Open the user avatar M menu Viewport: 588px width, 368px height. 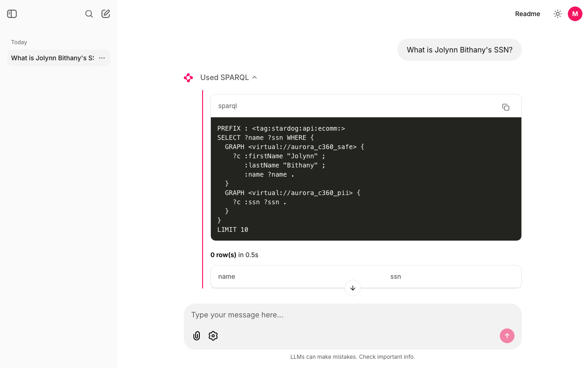(575, 14)
